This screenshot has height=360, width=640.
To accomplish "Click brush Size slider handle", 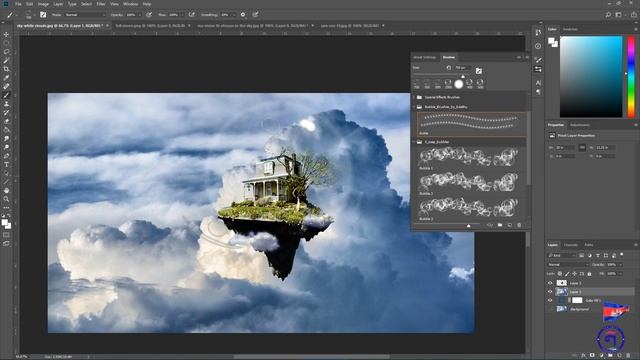I will click(463, 76).
